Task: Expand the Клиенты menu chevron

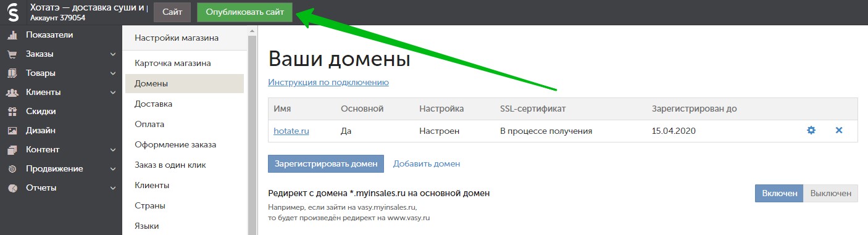Action: point(113,93)
